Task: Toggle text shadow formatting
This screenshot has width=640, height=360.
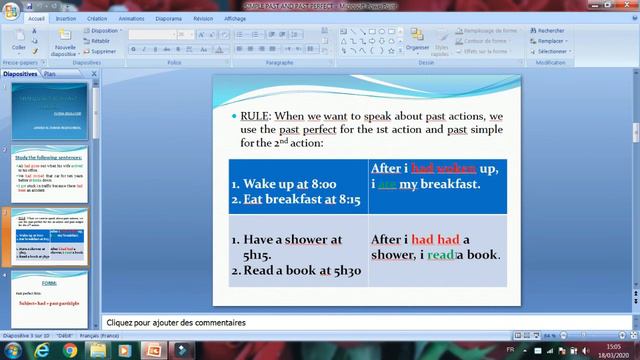Action: [178, 49]
